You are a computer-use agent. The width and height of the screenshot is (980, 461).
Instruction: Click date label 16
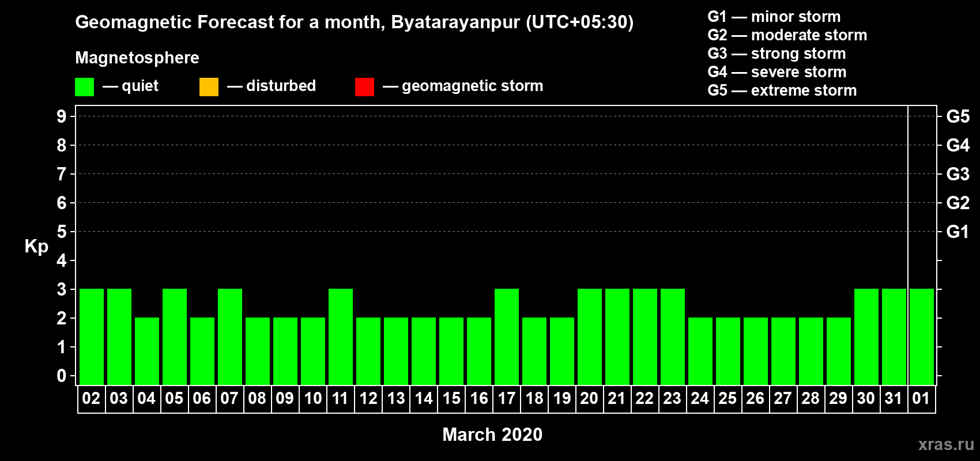(x=479, y=399)
